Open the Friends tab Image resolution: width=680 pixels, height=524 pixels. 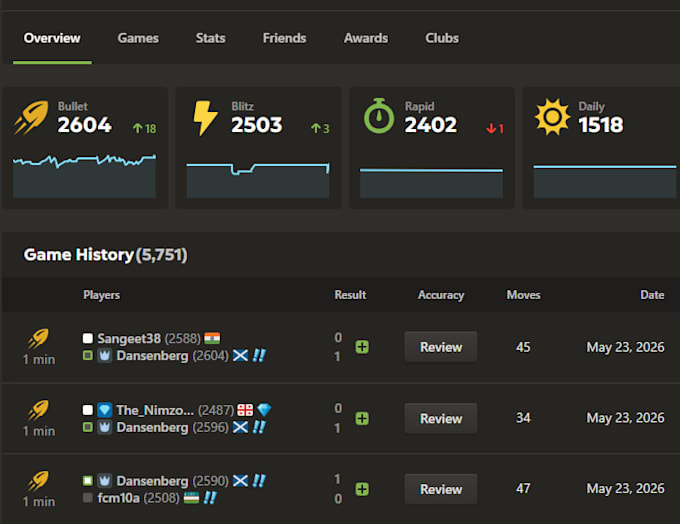284,38
